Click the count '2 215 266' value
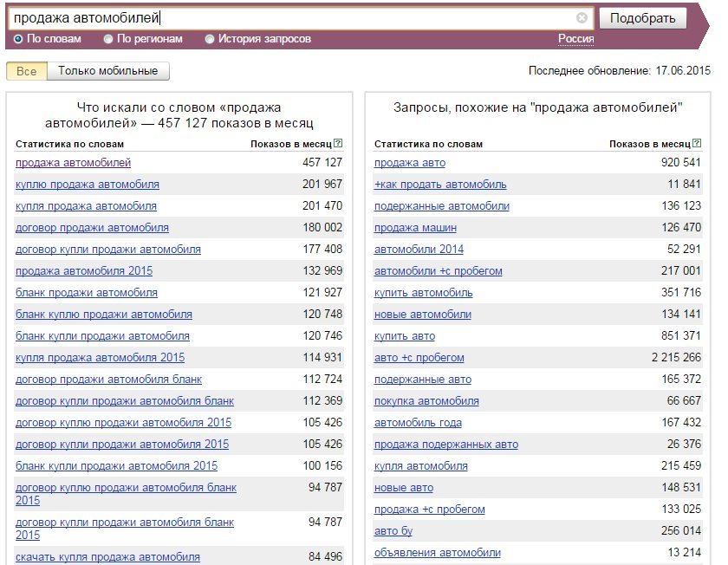The image size is (728, 565). click(x=676, y=358)
